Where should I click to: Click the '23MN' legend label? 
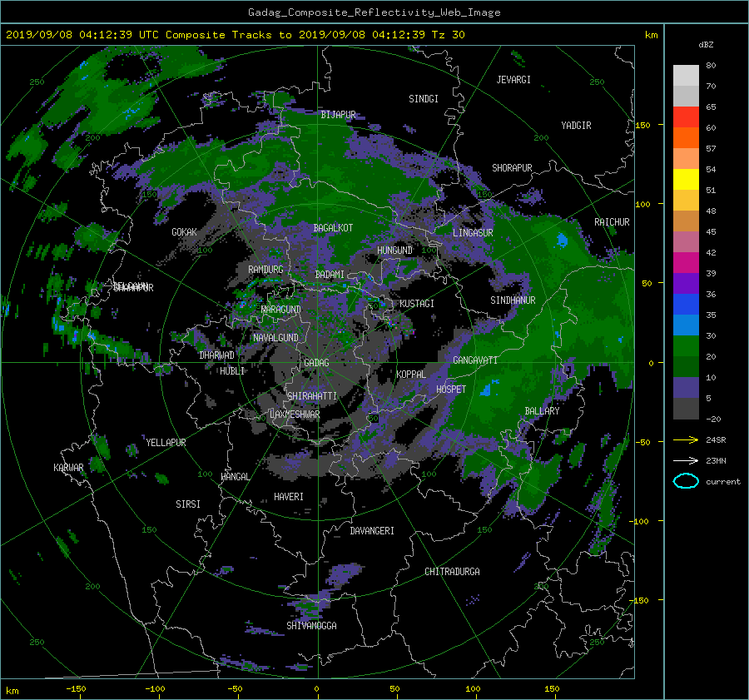click(716, 460)
